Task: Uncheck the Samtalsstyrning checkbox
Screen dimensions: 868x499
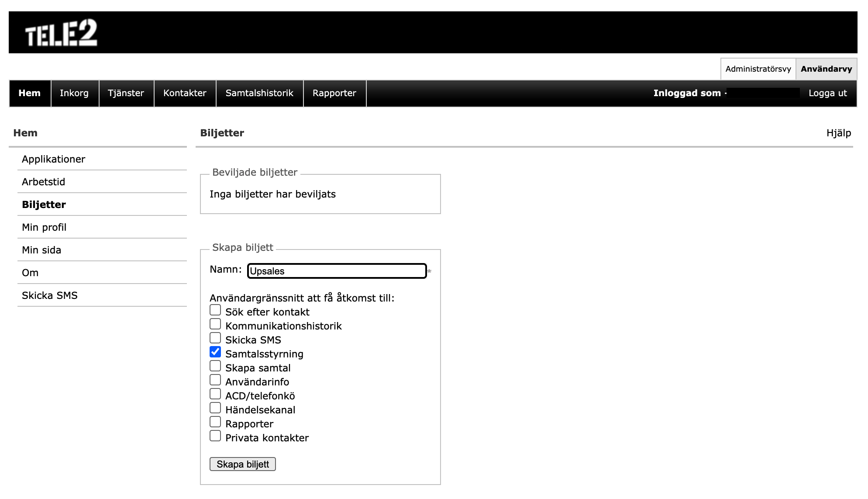Action: (x=215, y=352)
